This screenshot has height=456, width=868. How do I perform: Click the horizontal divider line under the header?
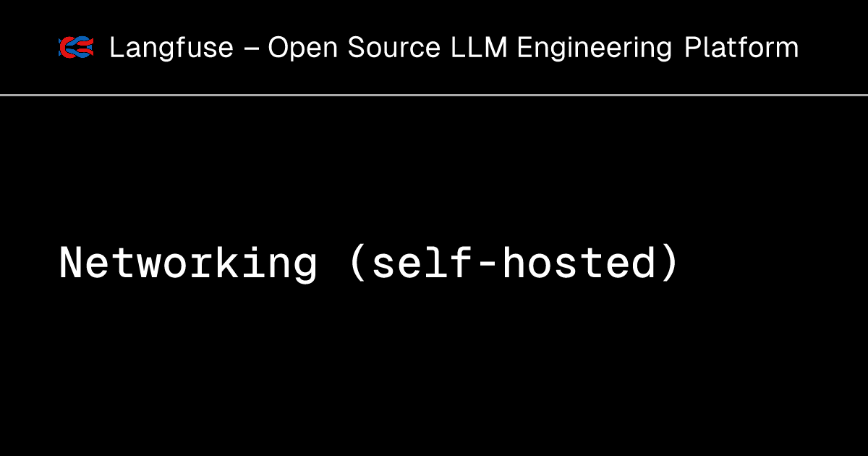click(x=434, y=95)
